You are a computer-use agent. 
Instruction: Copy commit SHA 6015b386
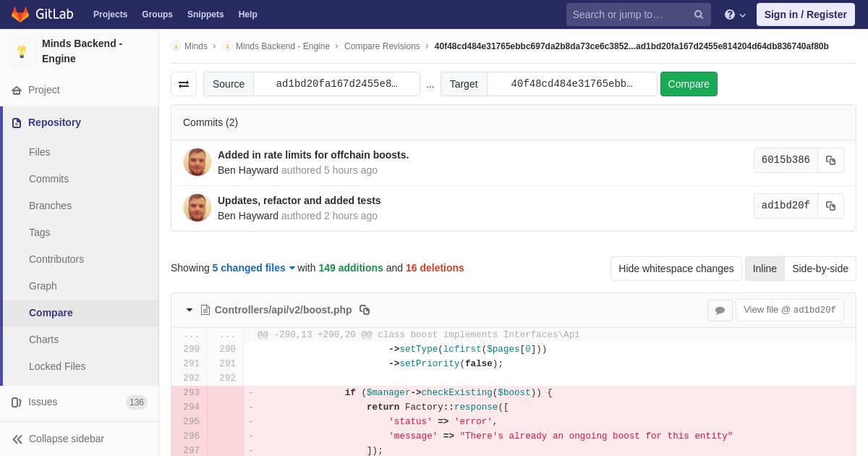click(x=830, y=160)
